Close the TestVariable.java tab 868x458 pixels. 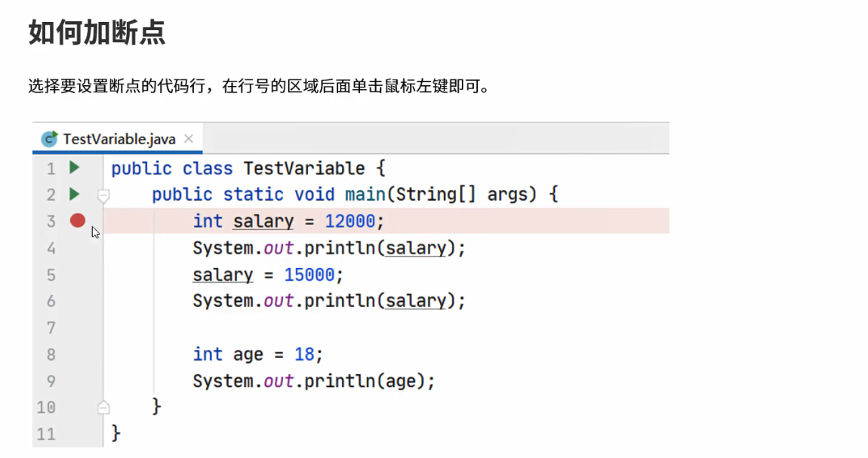pyautogui.click(x=189, y=138)
